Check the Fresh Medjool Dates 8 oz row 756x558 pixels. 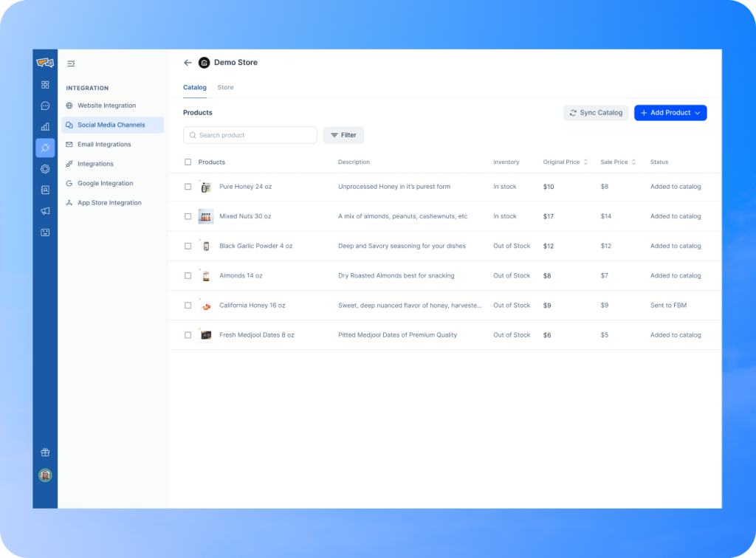tap(188, 334)
